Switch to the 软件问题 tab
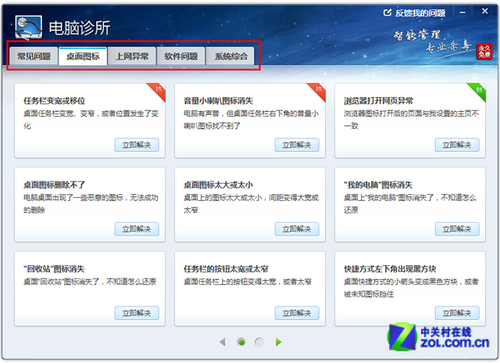 [181, 56]
